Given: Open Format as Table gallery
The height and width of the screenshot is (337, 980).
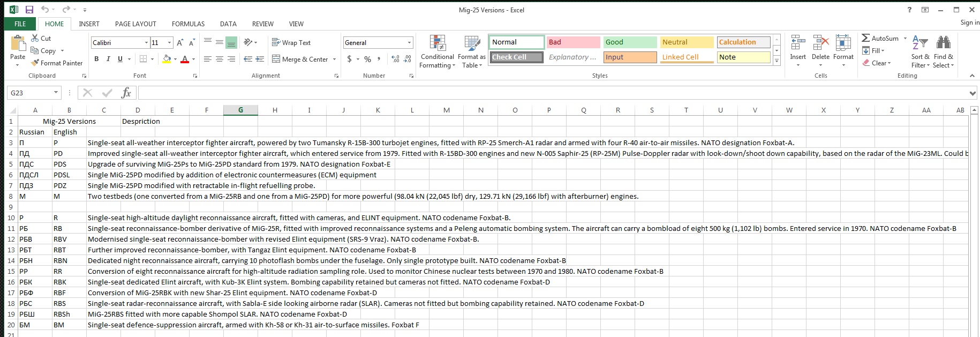Looking at the screenshot, I should pyautogui.click(x=471, y=51).
